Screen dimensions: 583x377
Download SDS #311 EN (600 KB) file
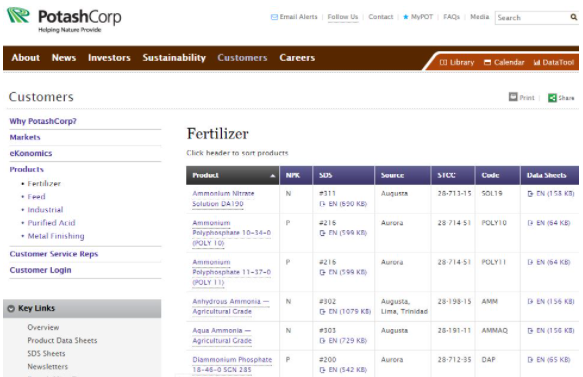343,204
